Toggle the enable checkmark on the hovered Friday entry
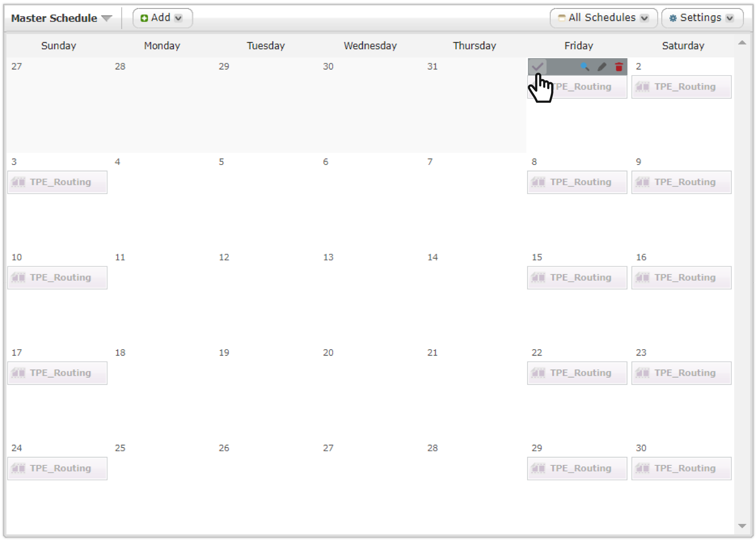The height and width of the screenshot is (541, 756). (x=538, y=67)
